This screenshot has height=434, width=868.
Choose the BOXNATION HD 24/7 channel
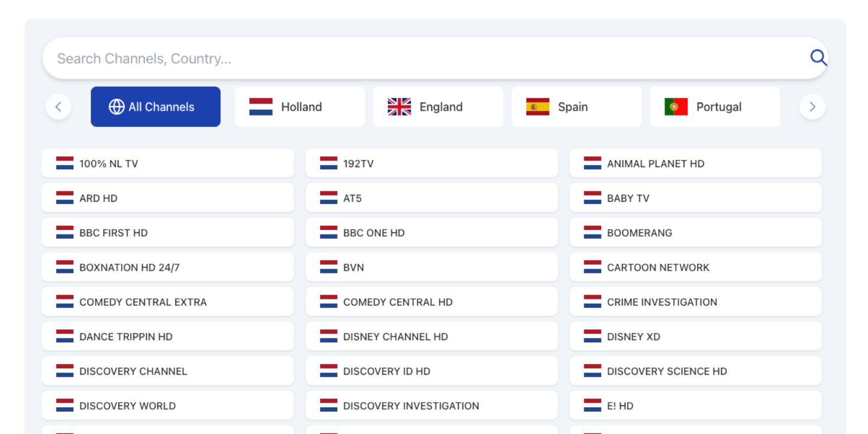tap(168, 267)
